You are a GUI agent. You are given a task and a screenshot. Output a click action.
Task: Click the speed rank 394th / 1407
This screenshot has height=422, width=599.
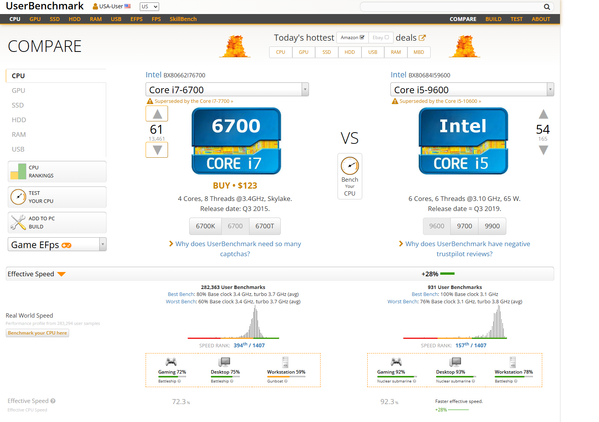(249, 345)
